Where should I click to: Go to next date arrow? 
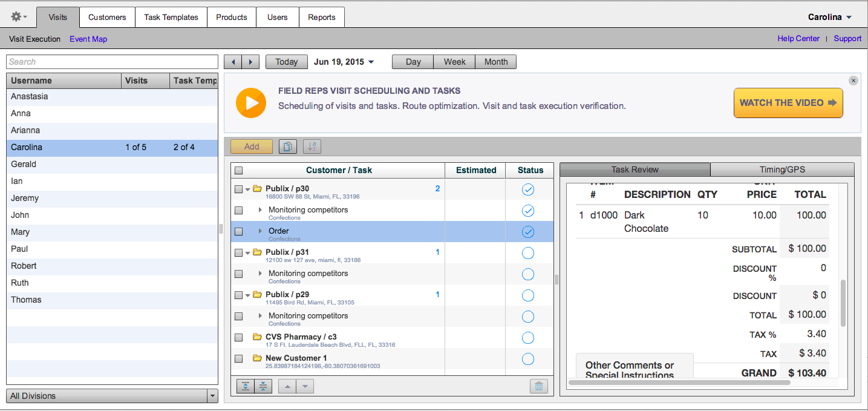250,62
